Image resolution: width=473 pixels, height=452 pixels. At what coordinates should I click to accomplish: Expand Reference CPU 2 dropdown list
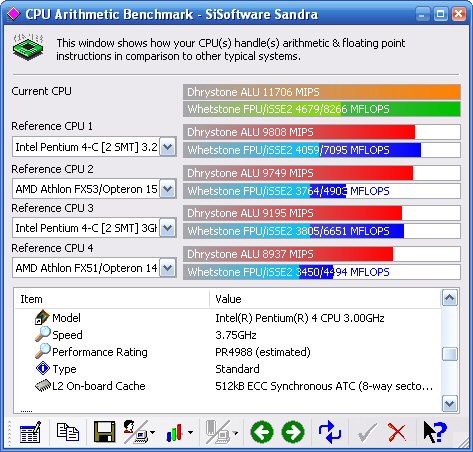pos(168,189)
